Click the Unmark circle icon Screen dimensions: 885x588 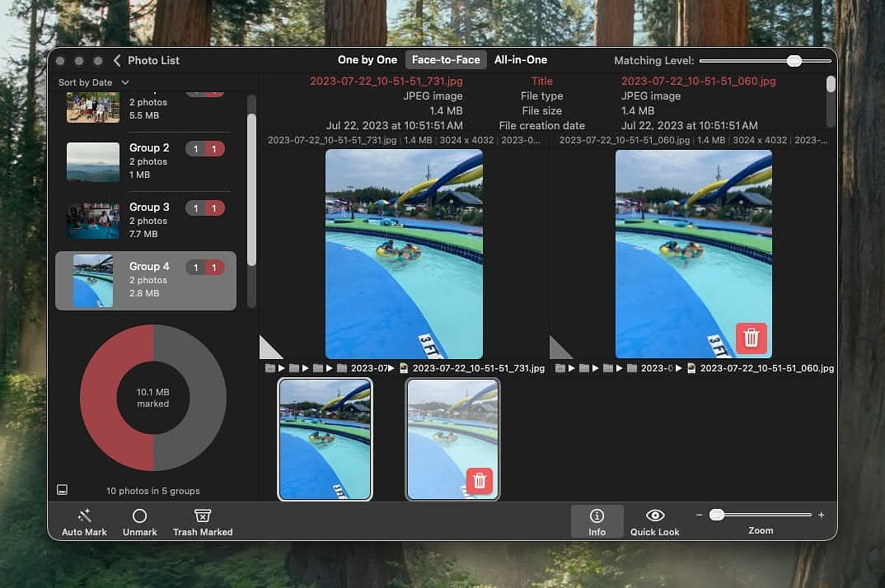pos(139,516)
